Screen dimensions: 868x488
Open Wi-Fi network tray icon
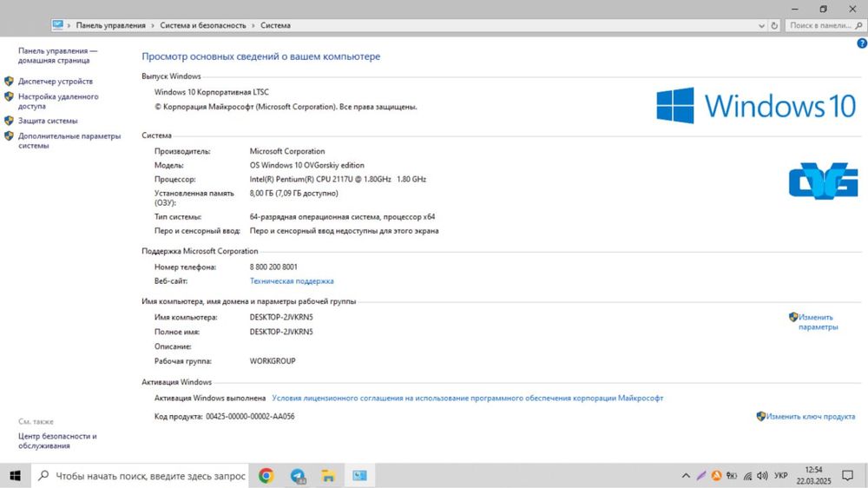click(x=747, y=476)
